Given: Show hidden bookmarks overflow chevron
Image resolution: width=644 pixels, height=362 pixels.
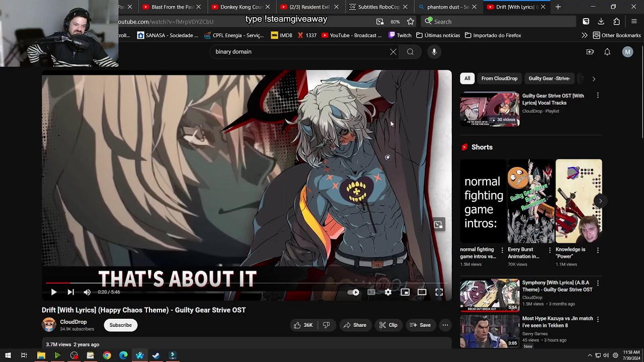Looking at the screenshot, I should pos(585,35).
